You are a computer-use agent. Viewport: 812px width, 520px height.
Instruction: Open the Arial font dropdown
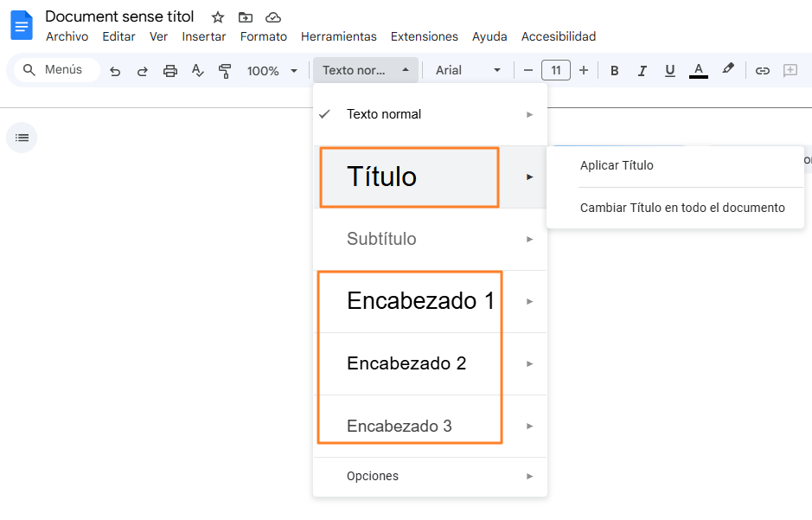[x=467, y=70]
